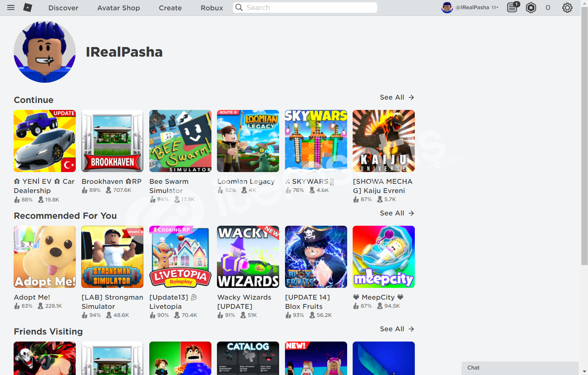
Task: Click the 707.6K players count under Brookhaven
Action: (118, 190)
